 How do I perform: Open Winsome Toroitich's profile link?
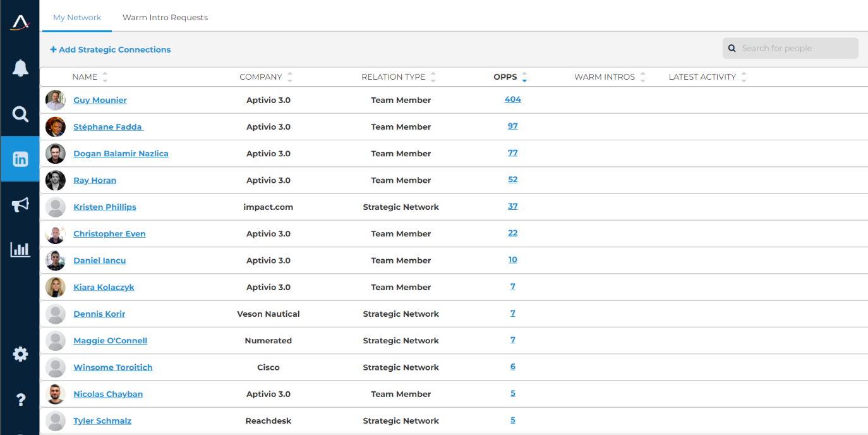coord(113,367)
